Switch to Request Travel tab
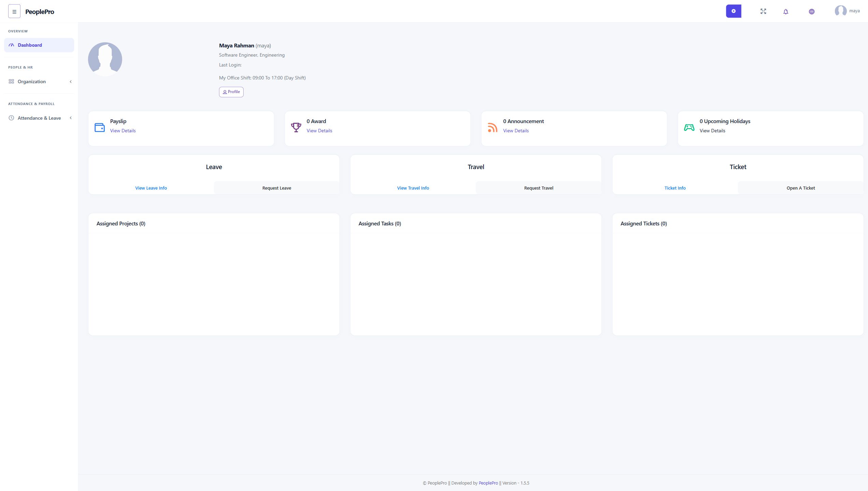The width and height of the screenshot is (868, 491). (x=539, y=188)
